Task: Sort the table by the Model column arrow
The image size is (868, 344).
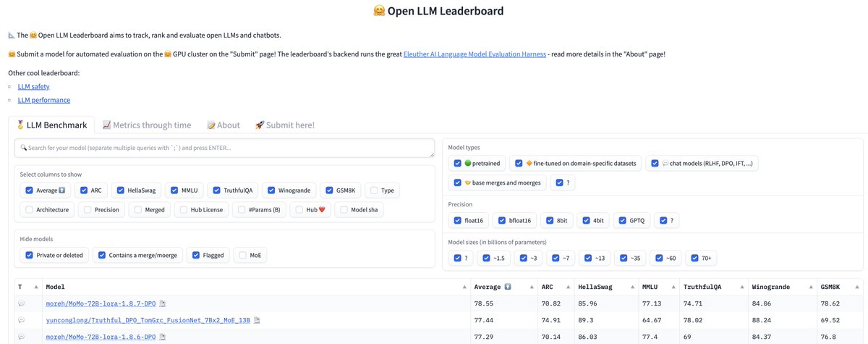Action: pos(463,287)
